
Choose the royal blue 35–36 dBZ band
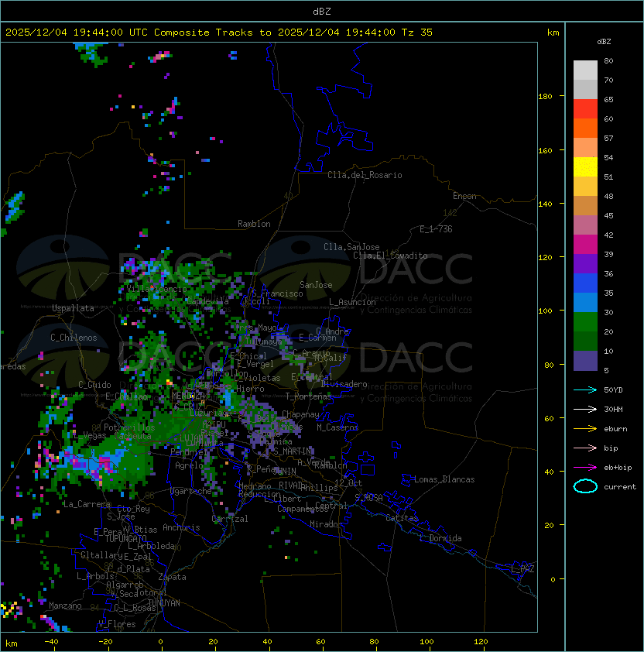click(585, 283)
